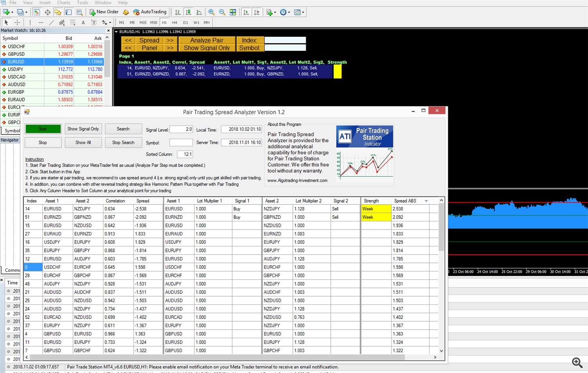Viewport: 588px width, 373px height.
Task: Switch timeframe to D1
Action: [185, 23]
